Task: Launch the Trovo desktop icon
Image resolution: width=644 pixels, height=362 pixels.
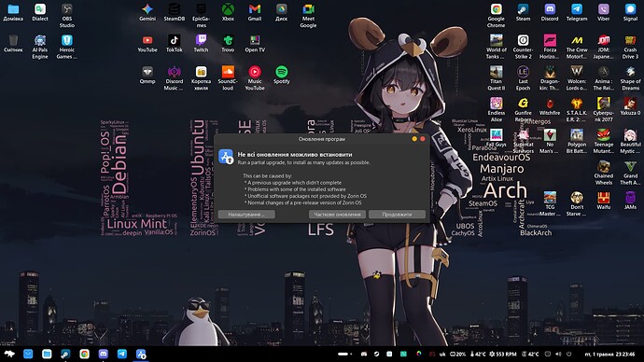Action: pos(228,44)
